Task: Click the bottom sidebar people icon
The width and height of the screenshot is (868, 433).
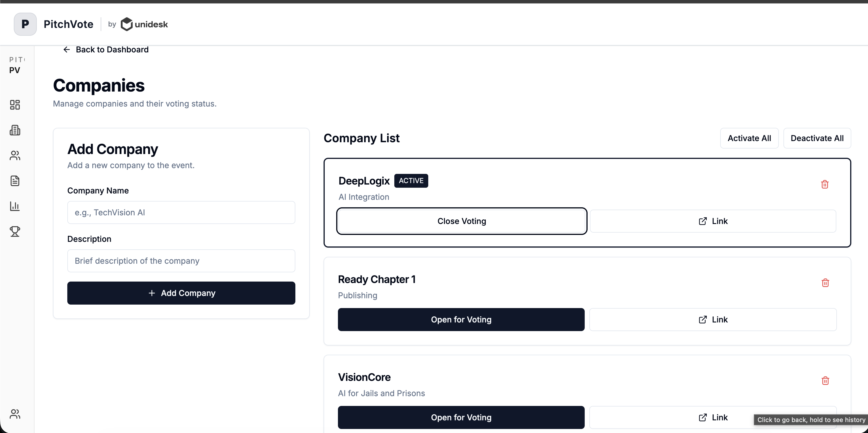Action: pyautogui.click(x=15, y=414)
